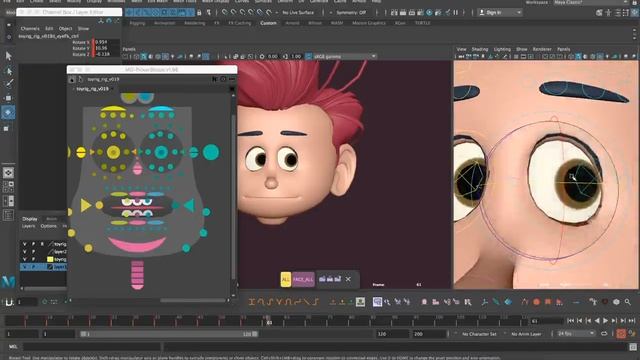Toggle the V visibility box on the first layer row

click(x=24, y=244)
